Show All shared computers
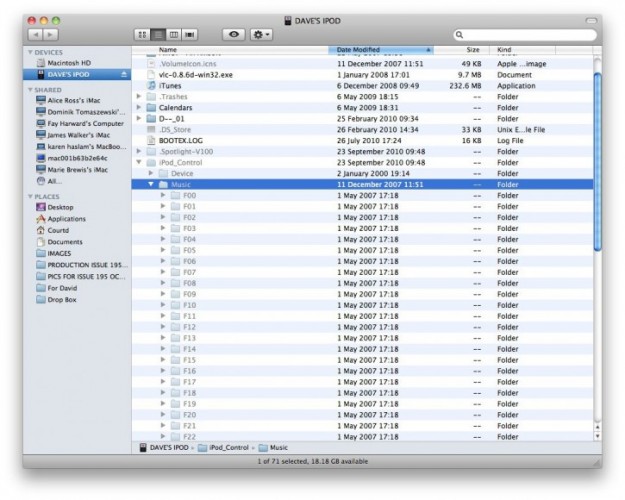The width and height of the screenshot is (625, 500). (x=49, y=181)
